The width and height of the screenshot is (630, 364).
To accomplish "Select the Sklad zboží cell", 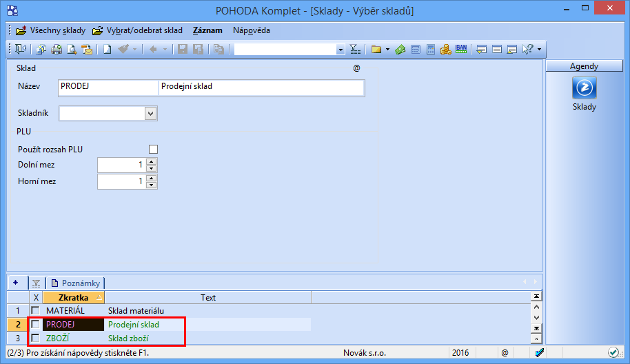I will tap(207, 338).
